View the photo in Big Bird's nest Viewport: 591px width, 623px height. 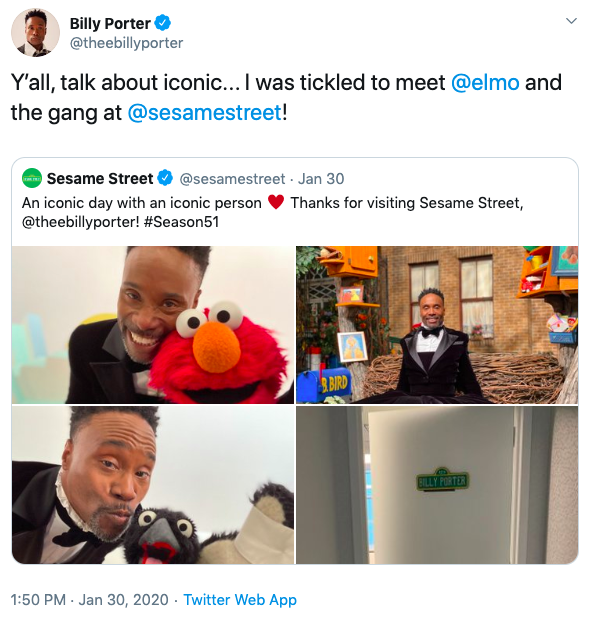pyautogui.click(x=437, y=325)
